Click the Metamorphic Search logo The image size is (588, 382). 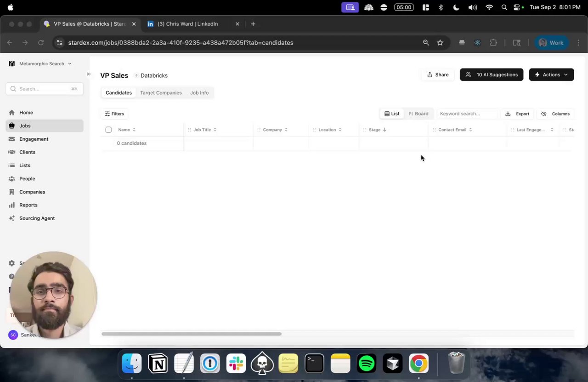[x=12, y=63]
